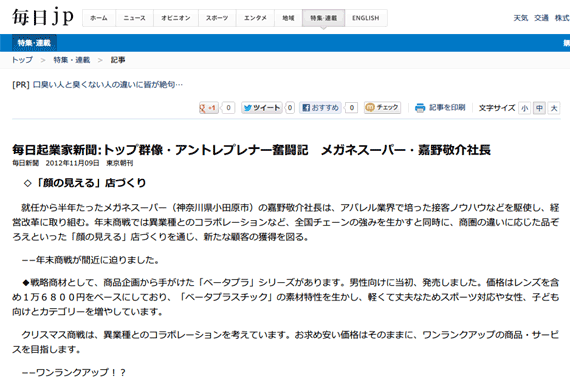Image resolution: width=570 pixels, height=379 pixels.
Task: Open the 株式 link at top right
Action: click(562, 18)
